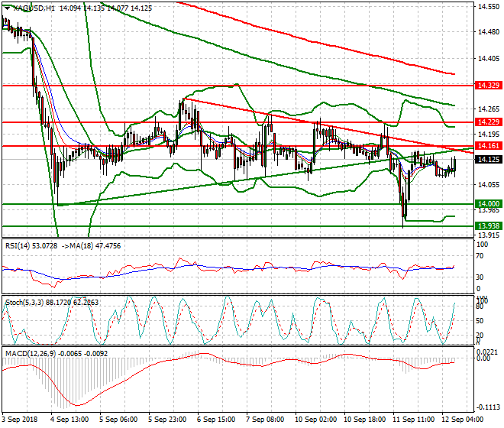
Task: Click the MACD scale value 0.0221
Action: [488, 352]
